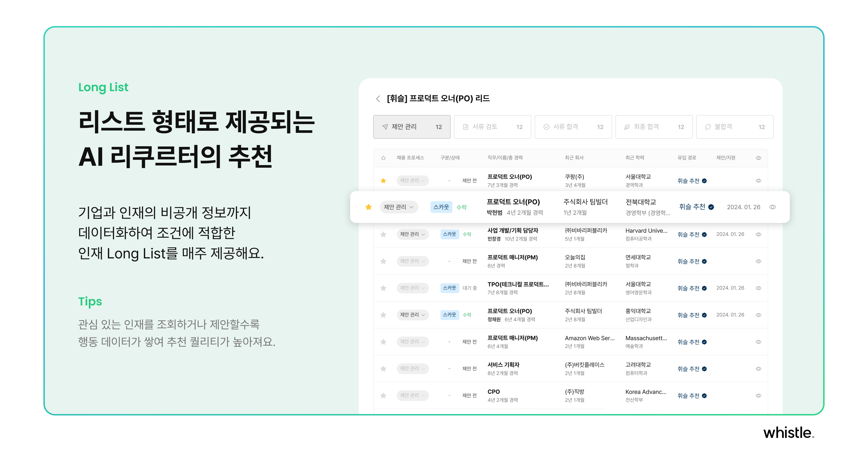Click the eye icon in the table header
868x456 pixels.
[758, 158]
